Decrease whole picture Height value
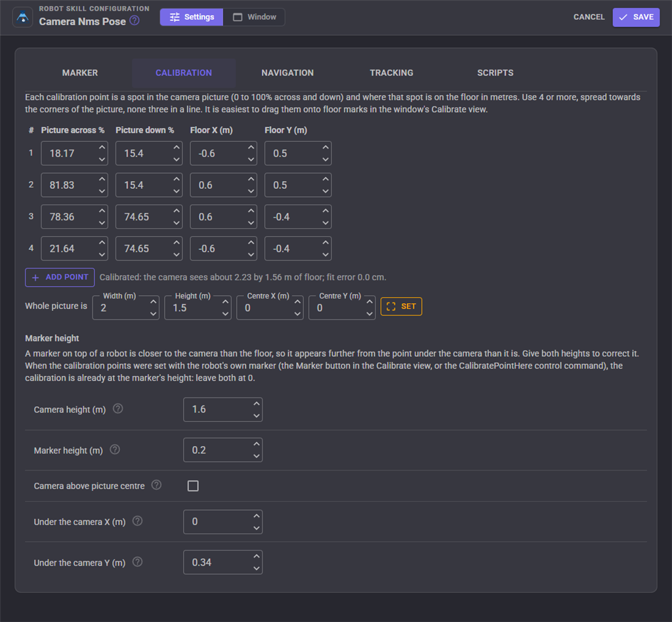The height and width of the screenshot is (622, 672). (x=226, y=314)
